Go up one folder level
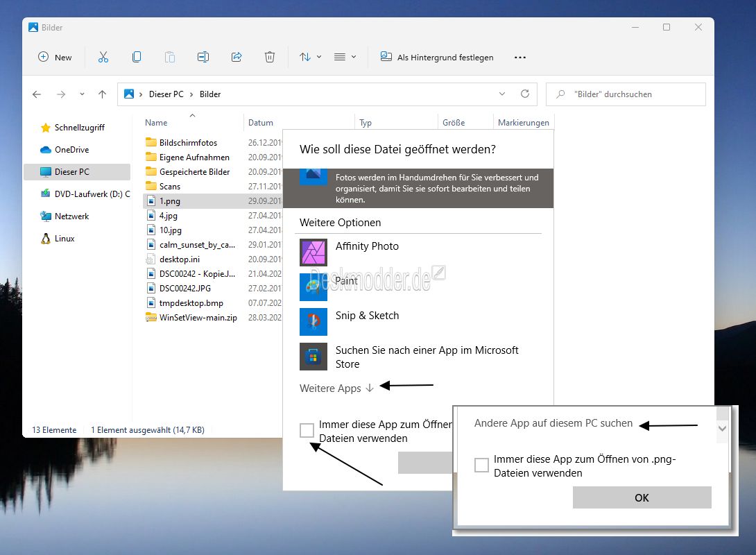The height and width of the screenshot is (555, 756). [102, 94]
